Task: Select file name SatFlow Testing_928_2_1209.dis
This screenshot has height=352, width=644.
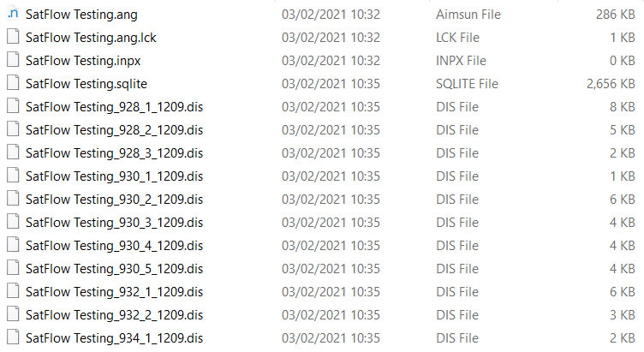Action: 114,130
